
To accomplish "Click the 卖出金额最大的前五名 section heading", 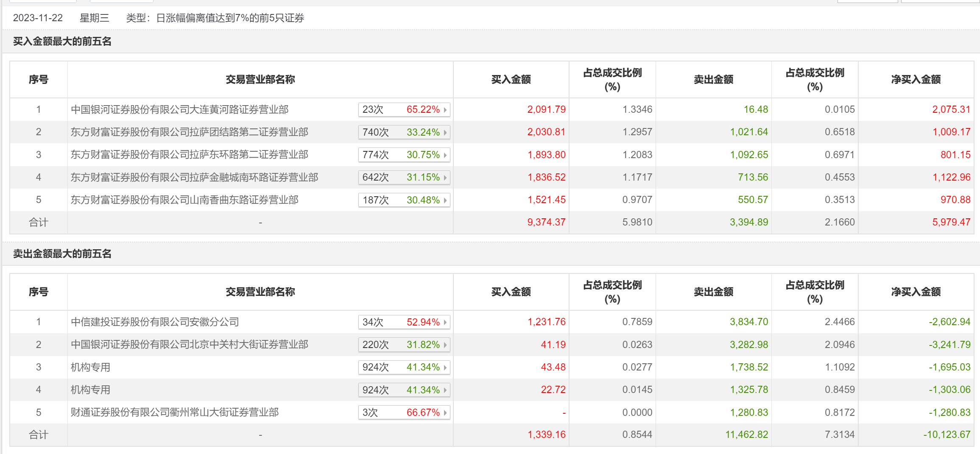I will pyautogui.click(x=62, y=254).
